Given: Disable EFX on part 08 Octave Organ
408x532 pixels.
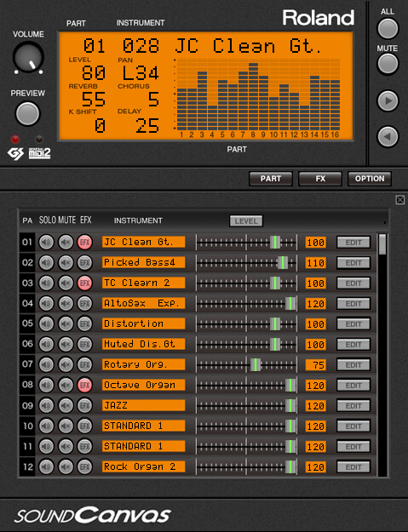Looking at the screenshot, I should 85,385.
